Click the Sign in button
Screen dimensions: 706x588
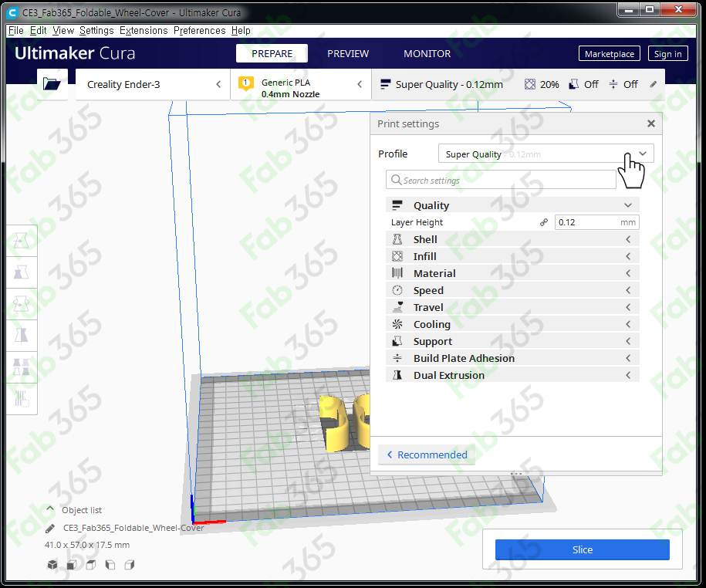(x=667, y=53)
